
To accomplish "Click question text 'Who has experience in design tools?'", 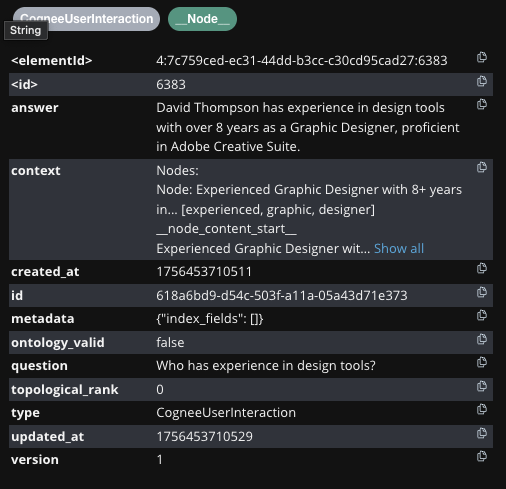I will pos(266,366).
